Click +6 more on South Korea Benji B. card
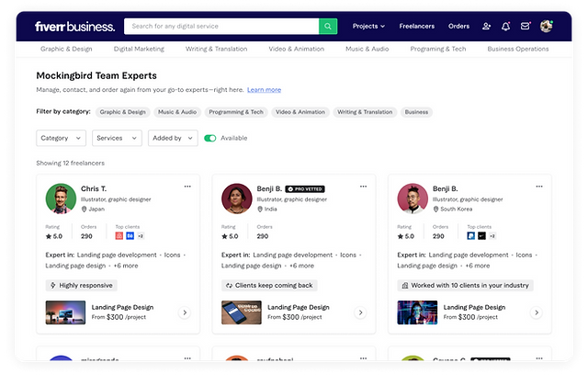The image size is (588, 375). tap(478, 266)
